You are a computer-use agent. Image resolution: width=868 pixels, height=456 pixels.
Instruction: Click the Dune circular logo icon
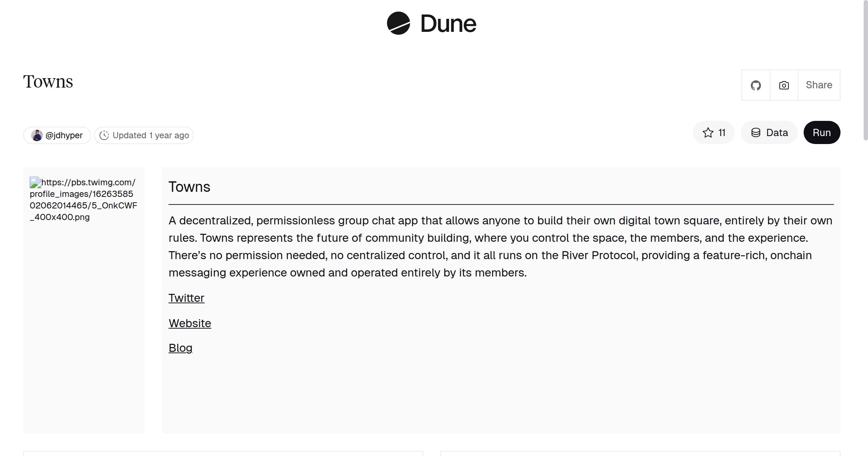398,23
